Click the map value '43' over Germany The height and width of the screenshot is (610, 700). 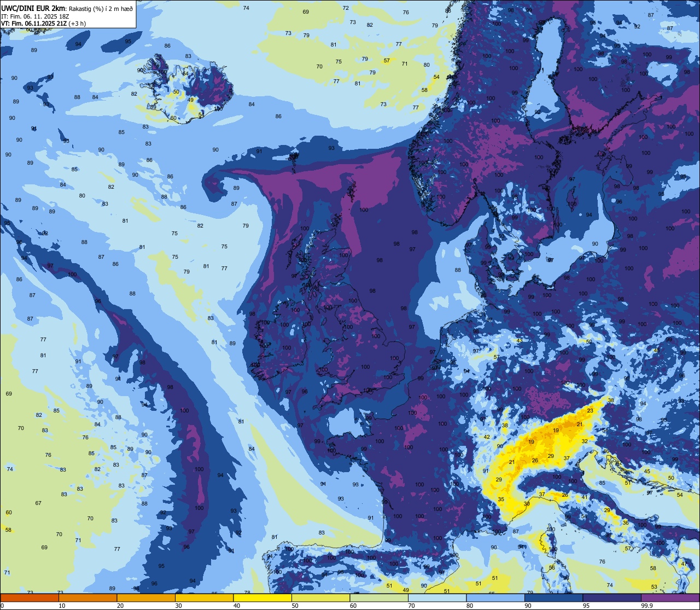tap(520, 341)
